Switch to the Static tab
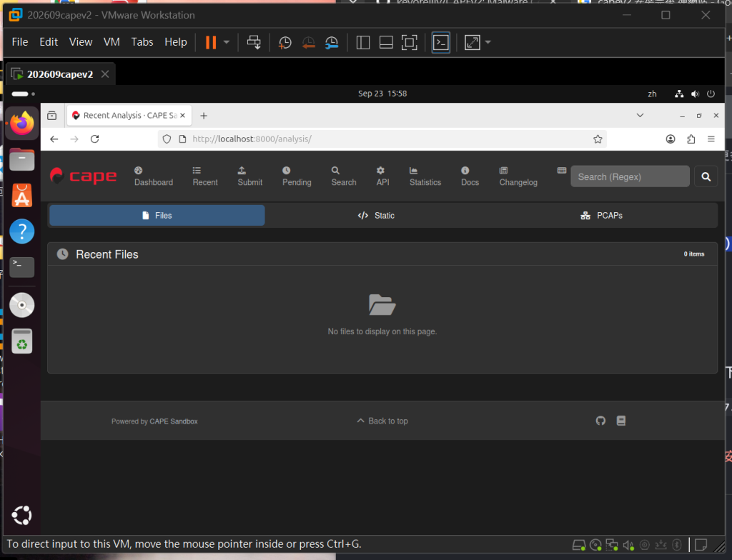Screen dimensions: 732x560 click(376, 216)
